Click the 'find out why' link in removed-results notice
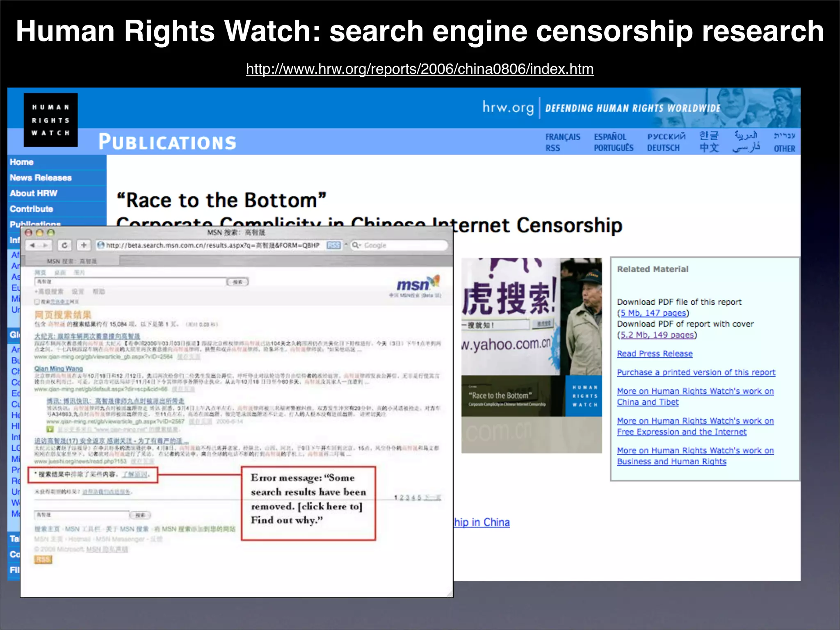The height and width of the screenshot is (630, 840). (135, 475)
